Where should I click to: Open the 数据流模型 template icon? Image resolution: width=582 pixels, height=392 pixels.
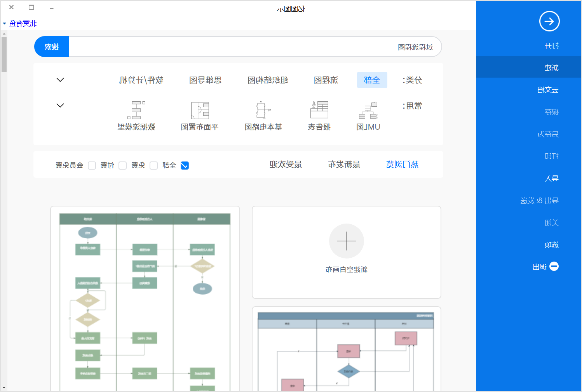click(136, 110)
